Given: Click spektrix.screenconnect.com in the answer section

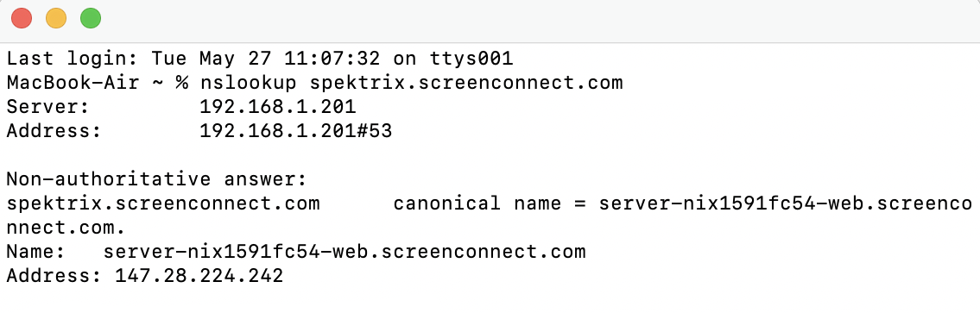Looking at the screenshot, I should [x=163, y=203].
